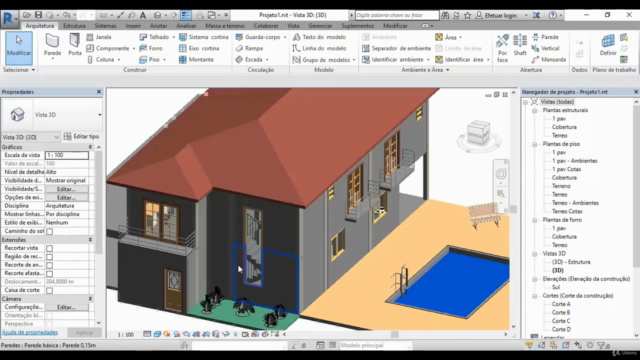640x360 pixels.
Task: Collapse the Plantas estruturais tree node
Action: (534, 110)
